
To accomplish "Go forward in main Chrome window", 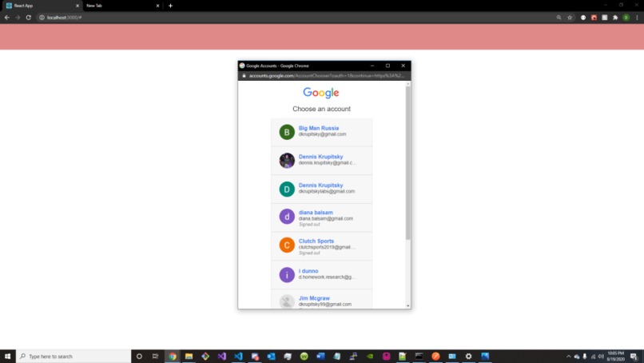I will [18, 18].
